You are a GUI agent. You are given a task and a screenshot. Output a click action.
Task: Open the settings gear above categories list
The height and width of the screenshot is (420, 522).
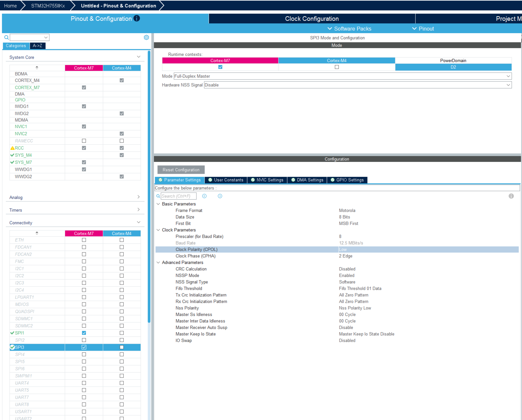click(146, 37)
